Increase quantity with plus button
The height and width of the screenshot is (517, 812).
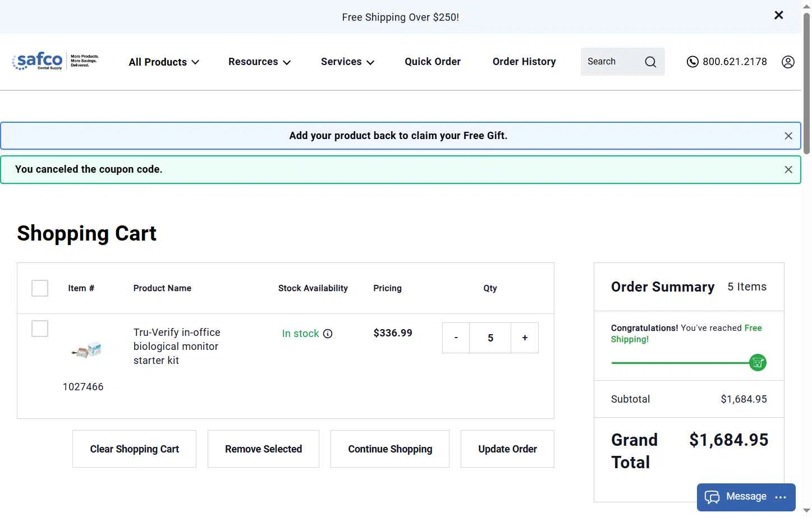pos(525,338)
